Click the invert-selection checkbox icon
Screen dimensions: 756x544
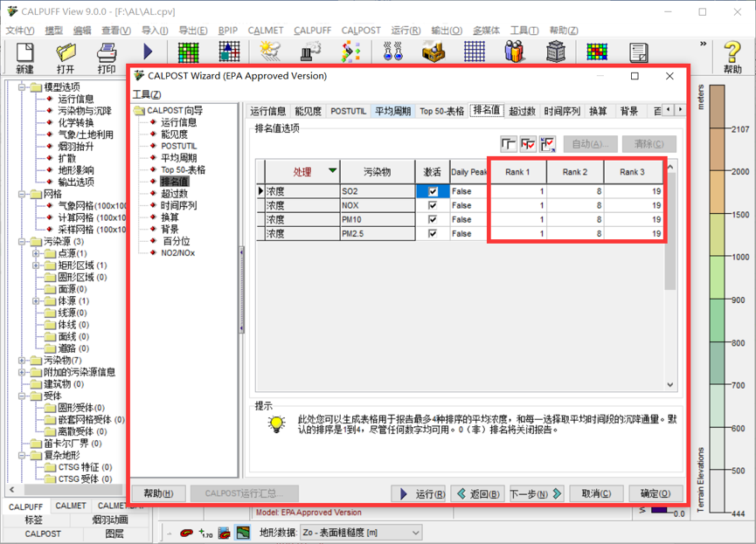[547, 143]
